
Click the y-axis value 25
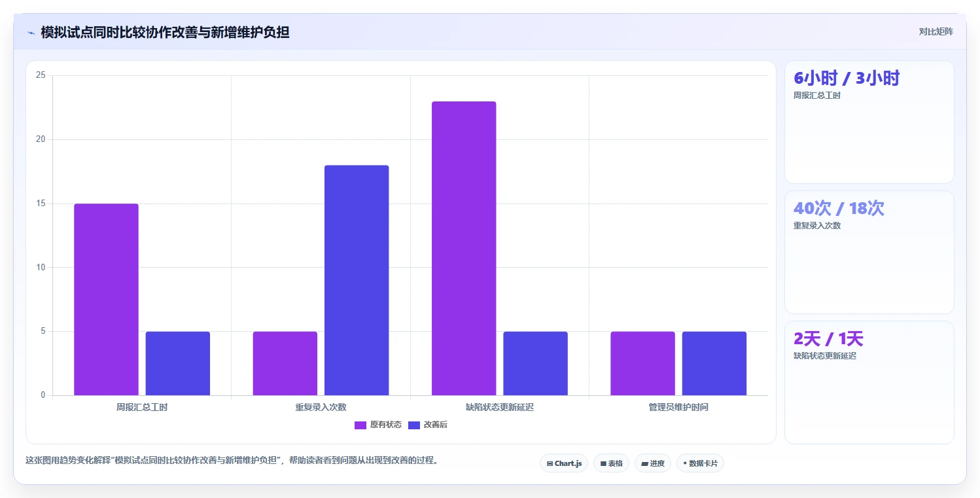coord(41,75)
